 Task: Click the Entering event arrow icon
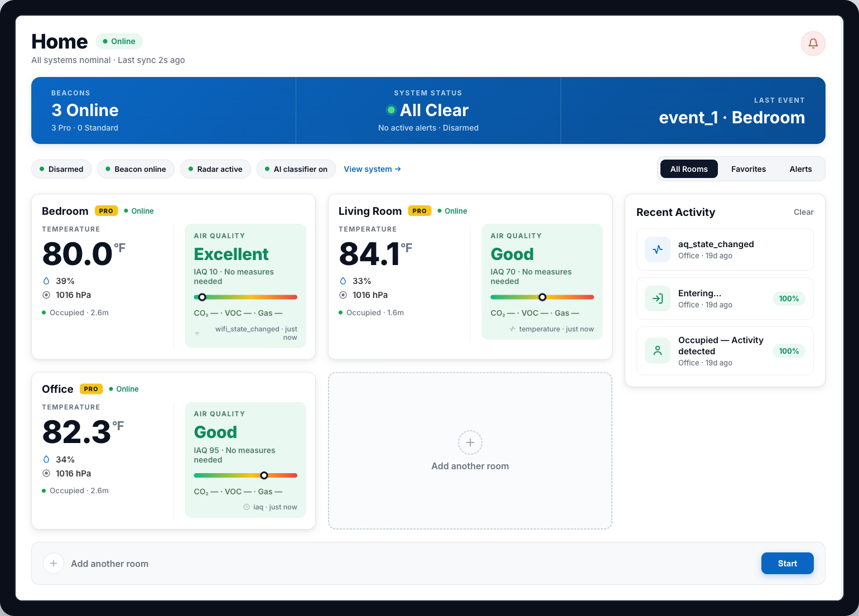(x=658, y=299)
